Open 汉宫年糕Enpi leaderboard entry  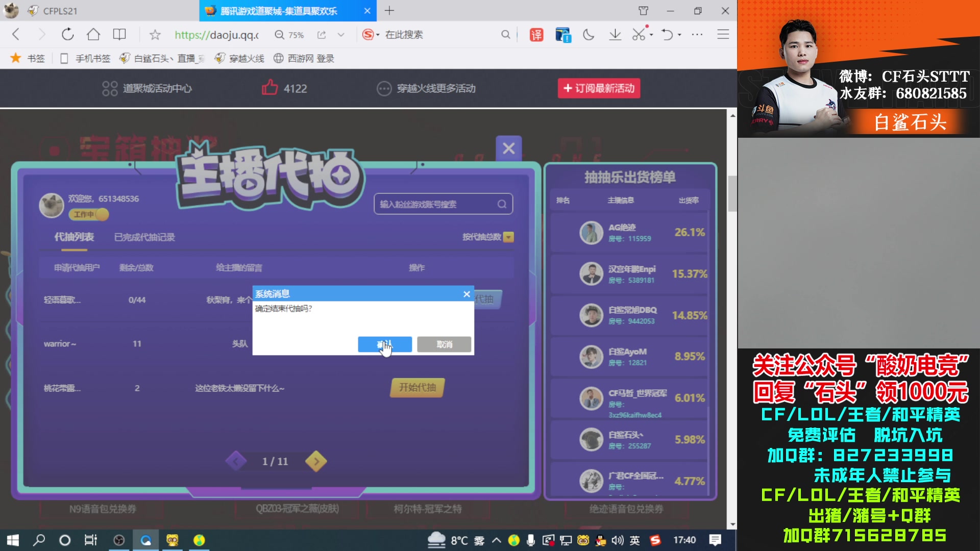coord(629,274)
